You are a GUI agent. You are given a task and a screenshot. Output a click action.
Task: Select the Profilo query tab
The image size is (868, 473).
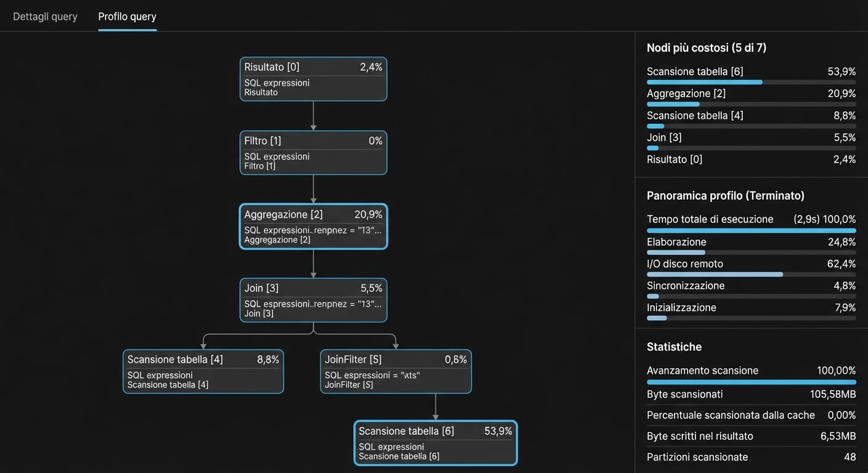(127, 17)
